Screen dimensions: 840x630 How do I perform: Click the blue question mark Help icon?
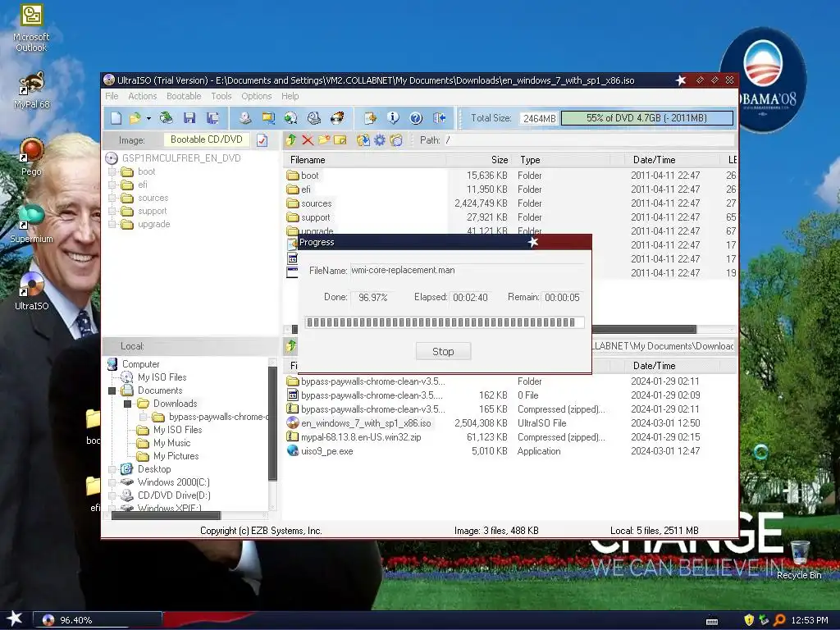416,118
